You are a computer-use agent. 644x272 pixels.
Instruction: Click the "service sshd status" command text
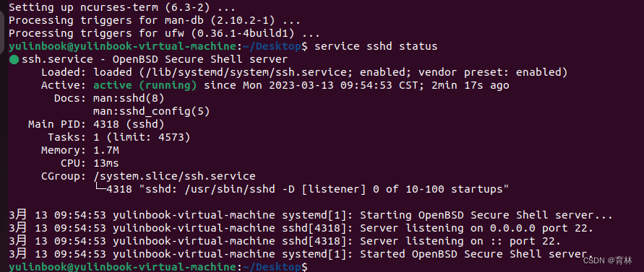coord(376,46)
